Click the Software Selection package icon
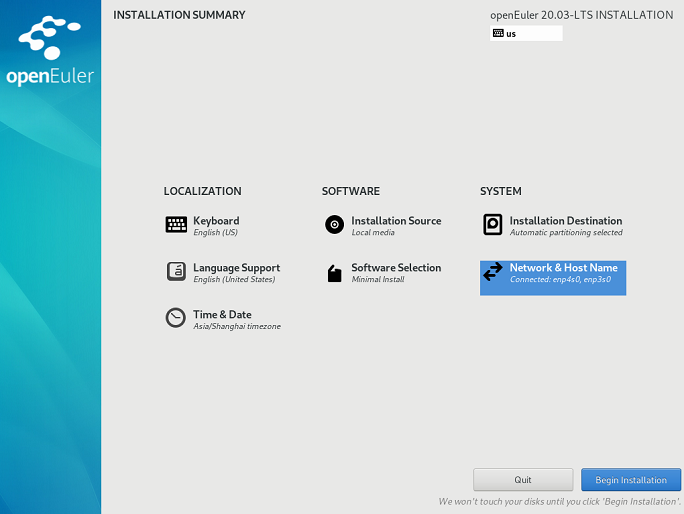684x514 pixels. [x=334, y=273]
